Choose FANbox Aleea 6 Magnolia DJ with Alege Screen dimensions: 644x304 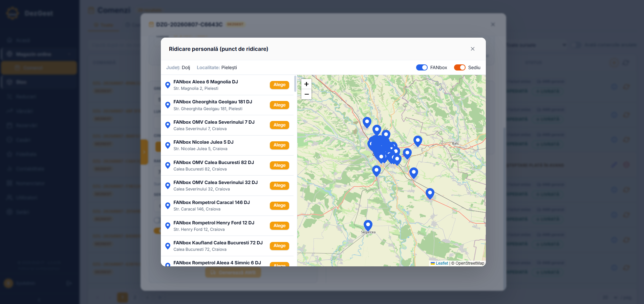279,85
